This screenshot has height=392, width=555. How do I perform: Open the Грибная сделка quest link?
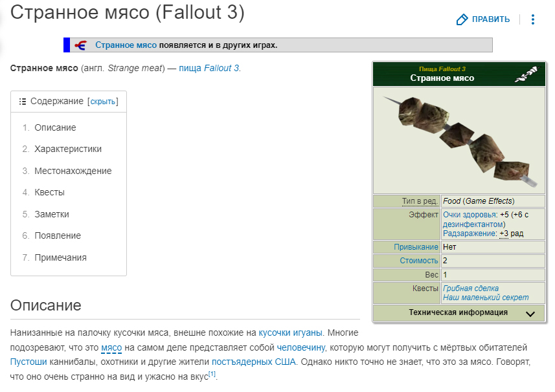pyautogui.click(x=471, y=289)
